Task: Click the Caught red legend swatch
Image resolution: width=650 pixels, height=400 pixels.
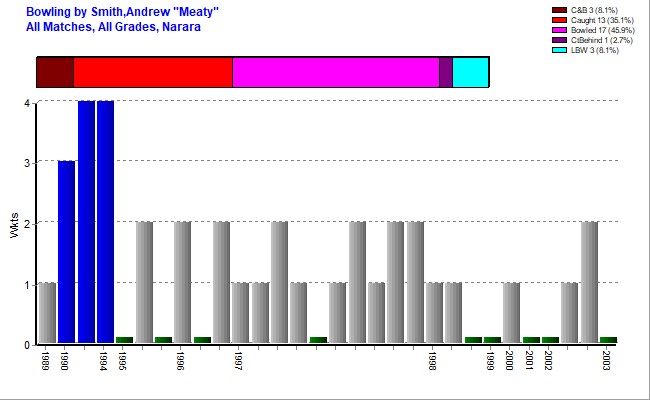Action: point(559,20)
